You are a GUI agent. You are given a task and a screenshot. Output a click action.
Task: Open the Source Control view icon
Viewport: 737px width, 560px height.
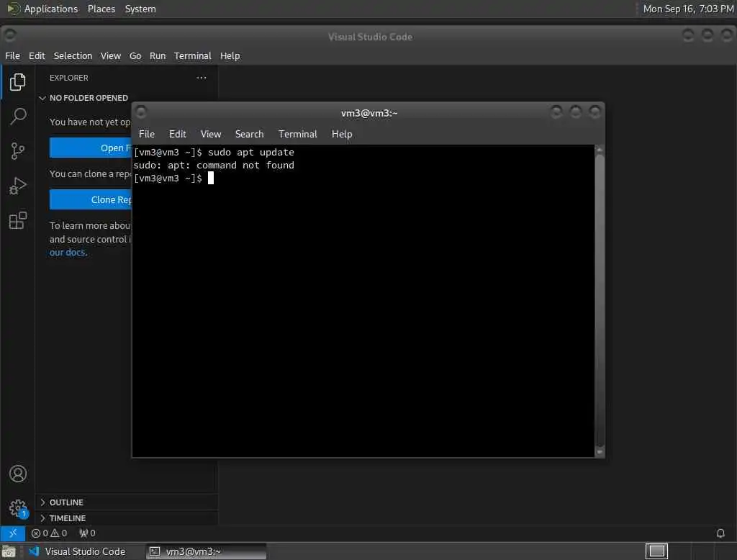pyautogui.click(x=17, y=151)
